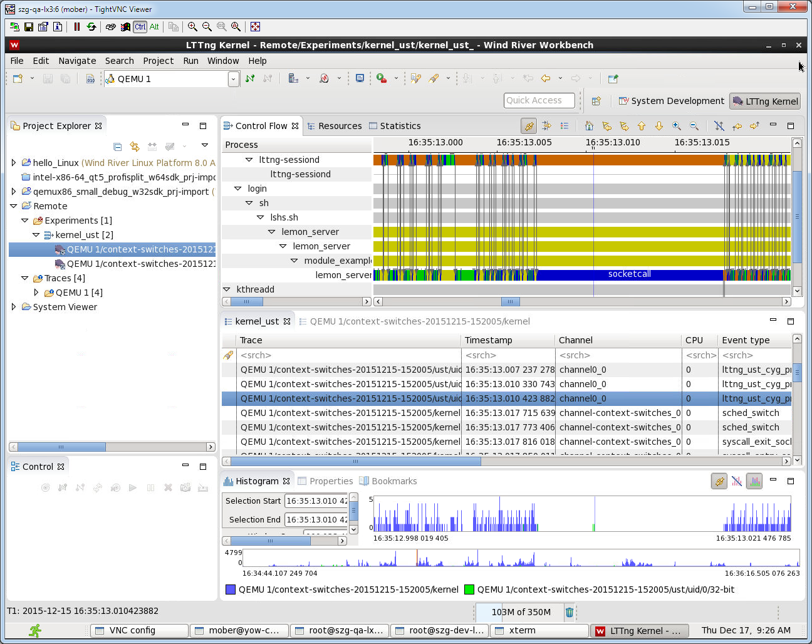Click the blue kernel trace legend swatch

click(x=231, y=589)
